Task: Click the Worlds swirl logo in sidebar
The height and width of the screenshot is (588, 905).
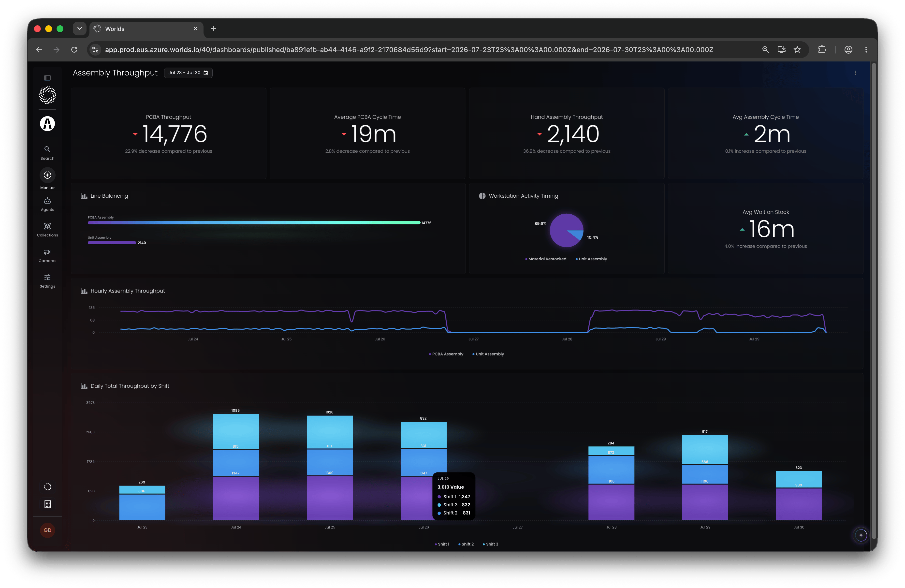Action: pos(47,95)
